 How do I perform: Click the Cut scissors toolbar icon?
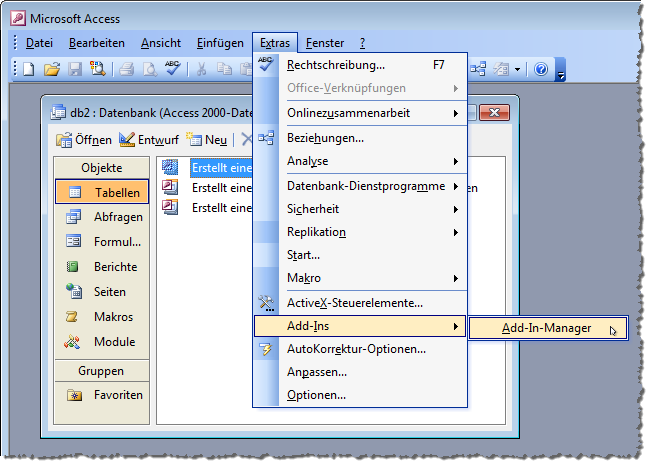click(201, 69)
